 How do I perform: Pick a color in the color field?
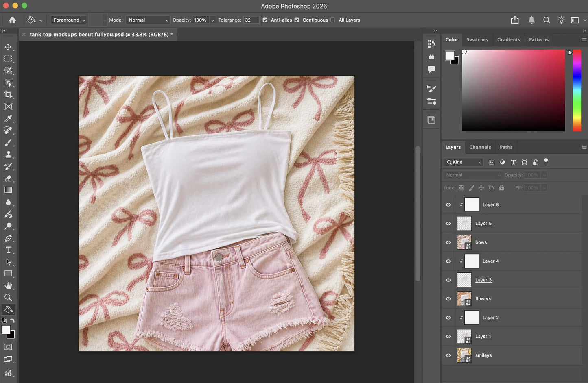pyautogui.click(x=514, y=91)
